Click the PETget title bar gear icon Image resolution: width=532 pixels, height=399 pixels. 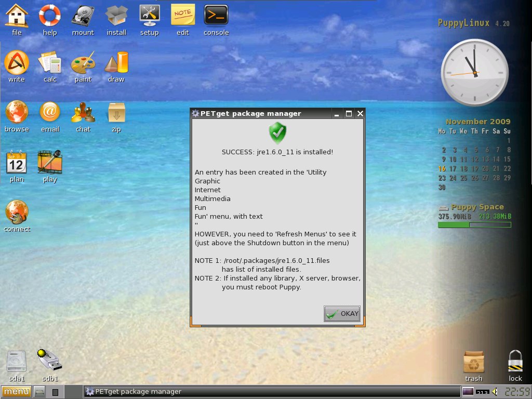pos(195,113)
